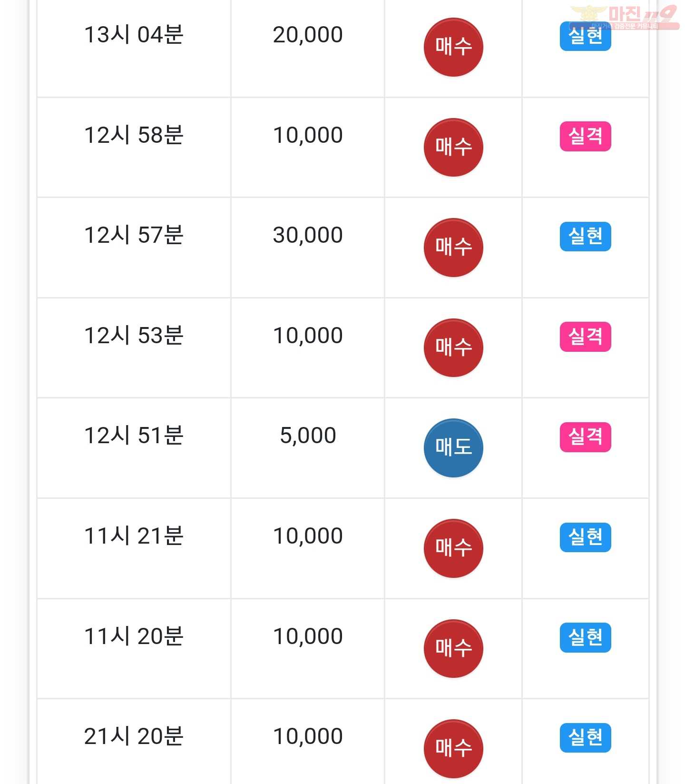Click the 20,000 amount cell
This screenshot has width=685, height=784.
pyautogui.click(x=308, y=48)
